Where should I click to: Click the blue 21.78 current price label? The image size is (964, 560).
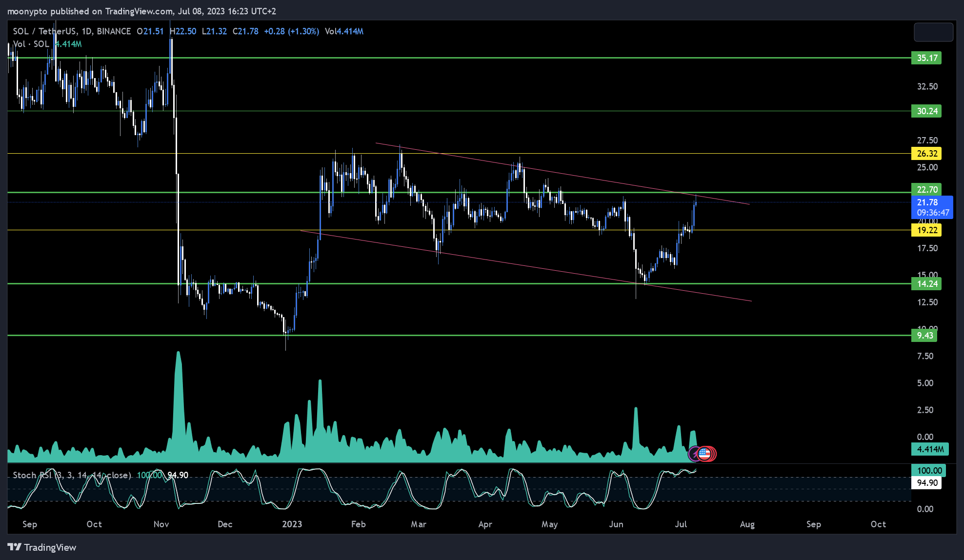click(927, 202)
